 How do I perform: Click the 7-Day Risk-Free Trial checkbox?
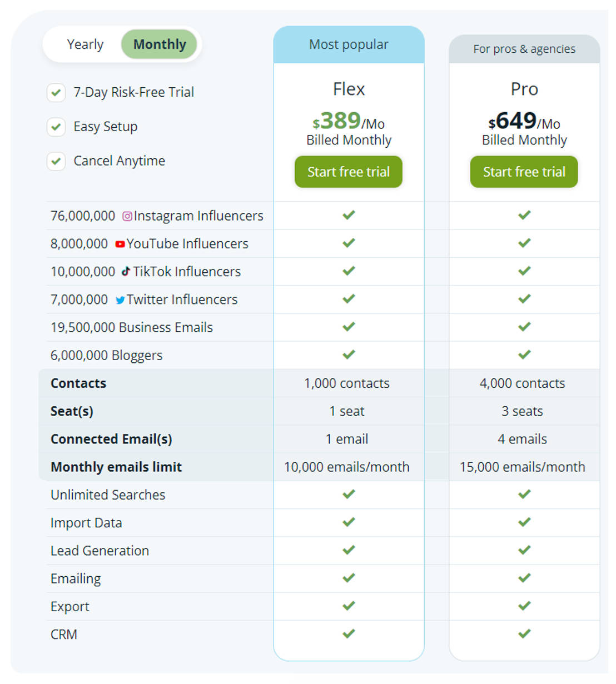point(56,92)
